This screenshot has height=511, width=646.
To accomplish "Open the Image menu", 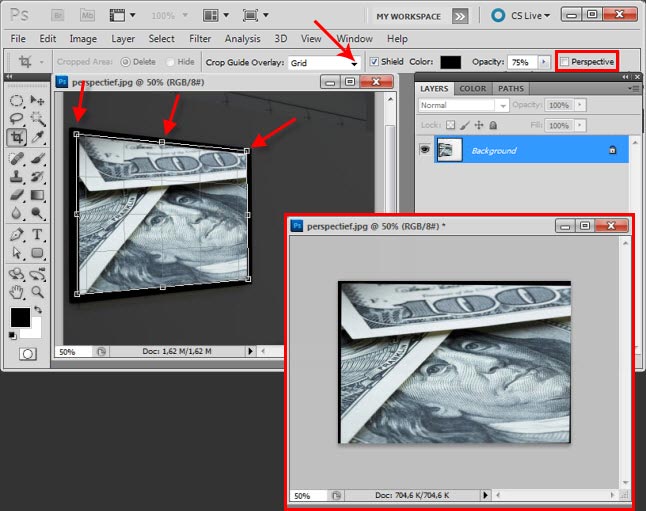I will point(83,39).
